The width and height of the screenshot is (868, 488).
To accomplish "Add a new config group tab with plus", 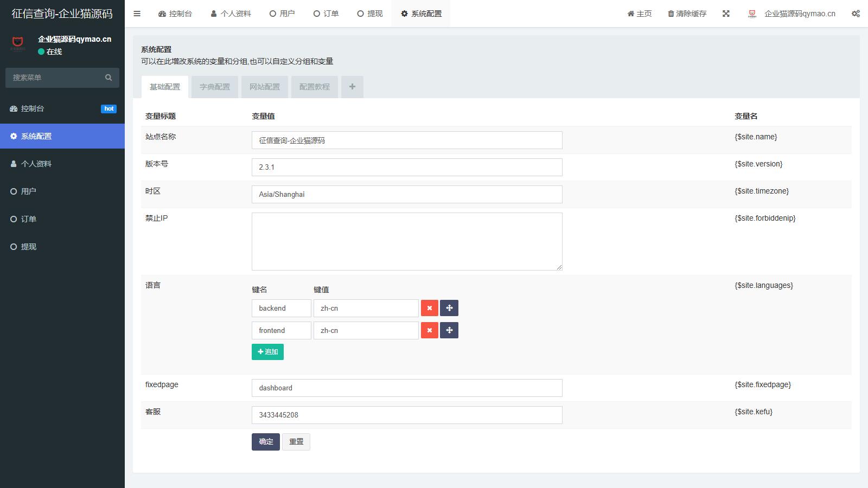I will [352, 87].
